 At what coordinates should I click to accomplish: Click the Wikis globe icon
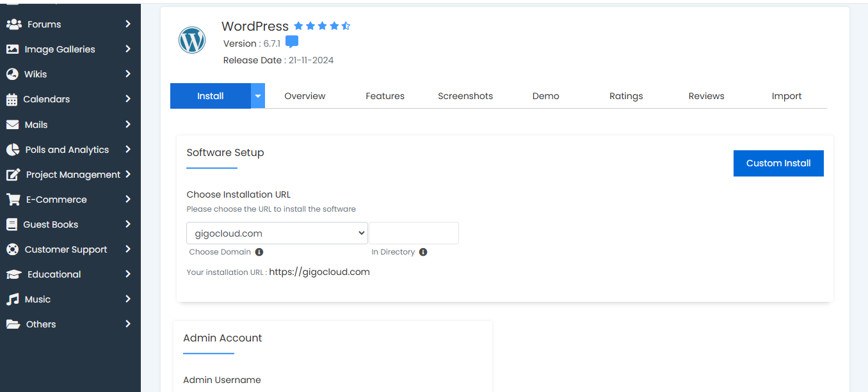pos(12,74)
